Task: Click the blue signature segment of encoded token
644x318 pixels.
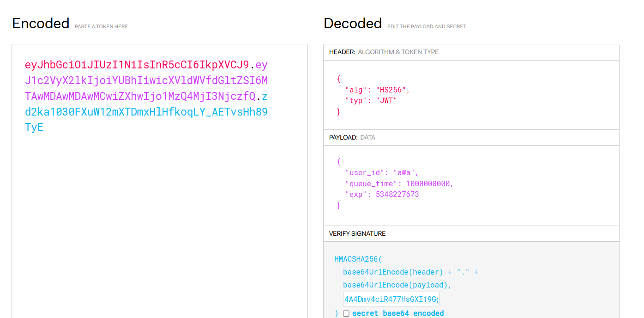Action: point(146,112)
